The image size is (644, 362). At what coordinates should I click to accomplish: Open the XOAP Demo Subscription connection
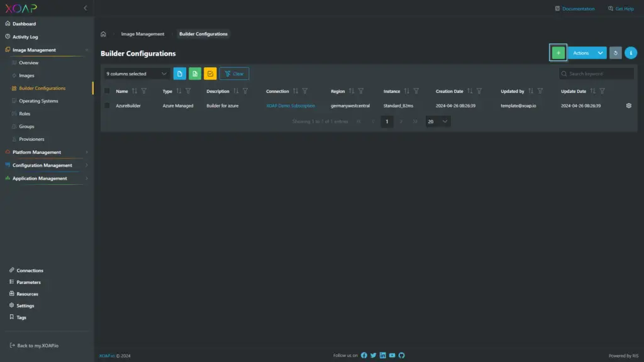(x=291, y=106)
